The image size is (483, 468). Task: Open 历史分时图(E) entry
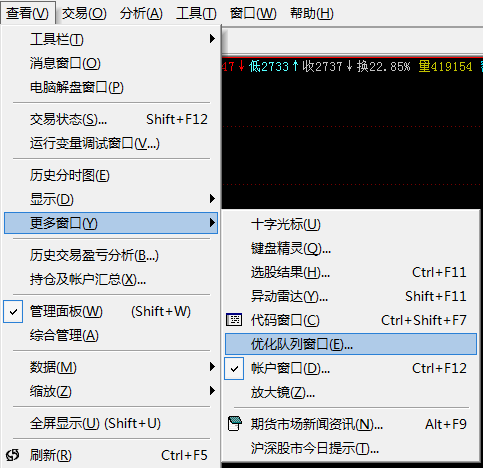coord(111,175)
